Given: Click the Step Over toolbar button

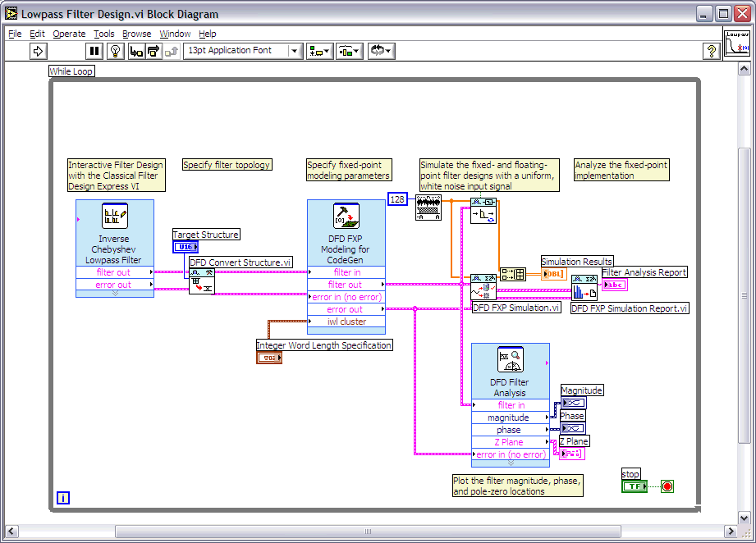Looking at the screenshot, I should coord(153,51).
